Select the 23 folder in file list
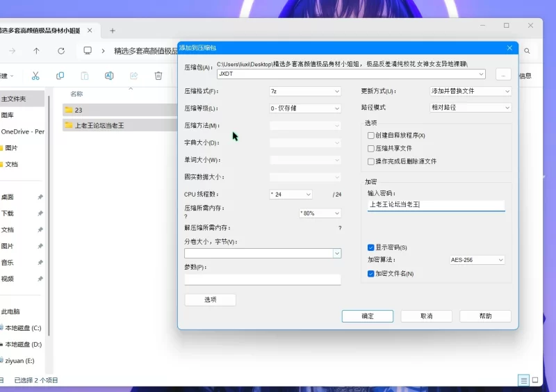The image size is (556, 392). pyautogui.click(x=120, y=110)
